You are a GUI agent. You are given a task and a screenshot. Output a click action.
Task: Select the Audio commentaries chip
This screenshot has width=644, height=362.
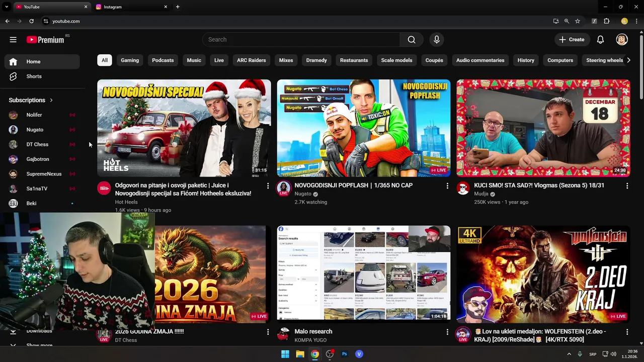480,60
